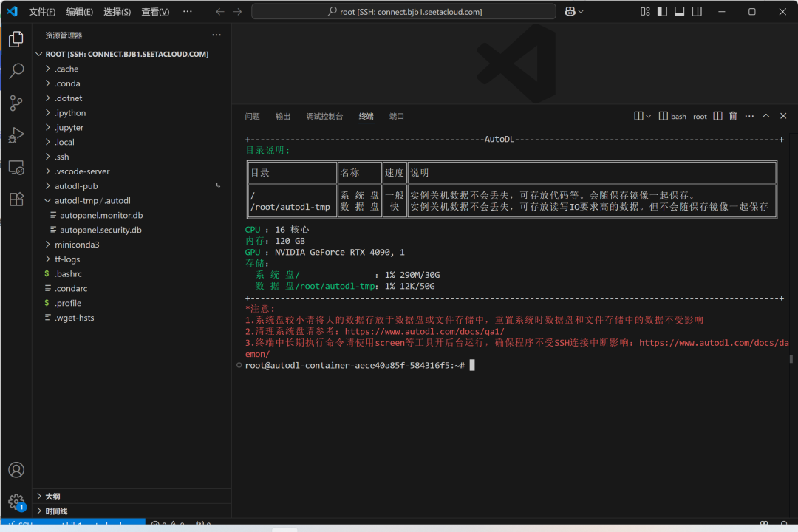Viewport: 798px width, 532px height.
Task: Open the Source Control view
Action: click(16, 103)
